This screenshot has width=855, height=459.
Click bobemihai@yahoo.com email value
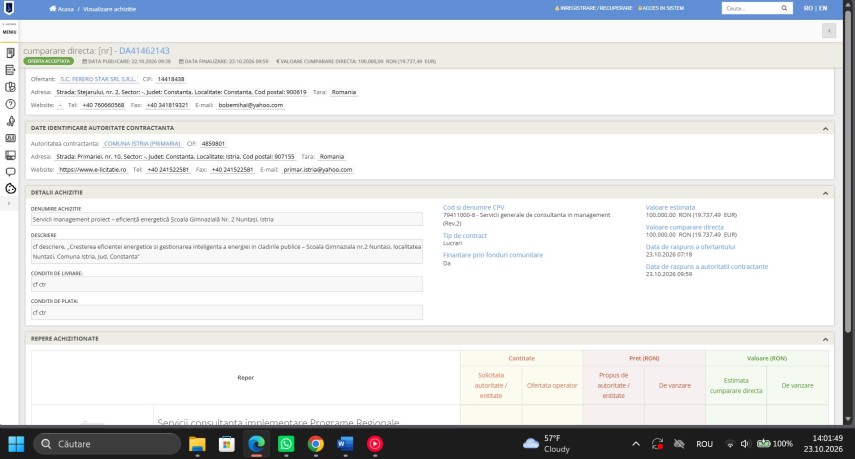pyautogui.click(x=250, y=105)
